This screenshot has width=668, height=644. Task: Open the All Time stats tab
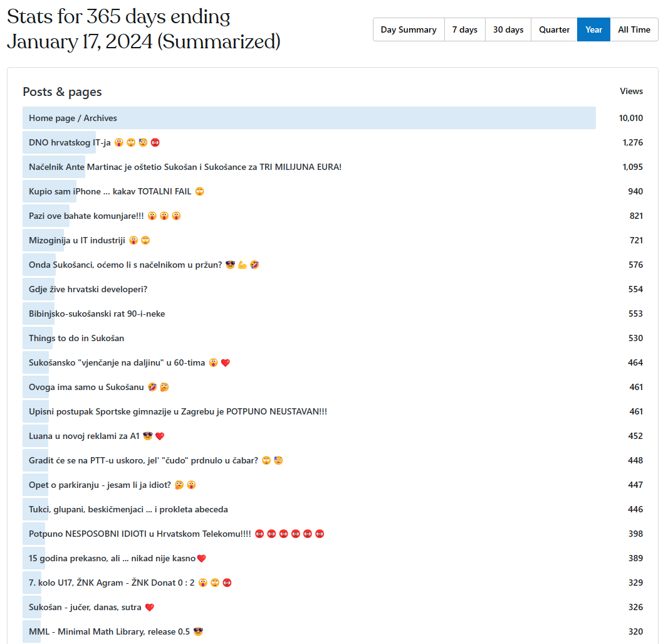point(634,29)
